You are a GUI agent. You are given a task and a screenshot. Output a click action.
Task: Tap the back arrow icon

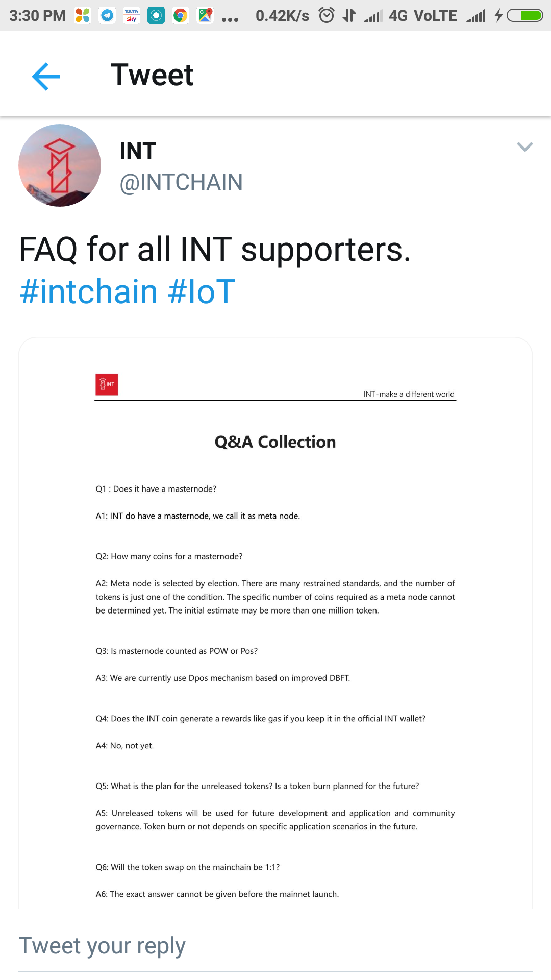coord(46,77)
